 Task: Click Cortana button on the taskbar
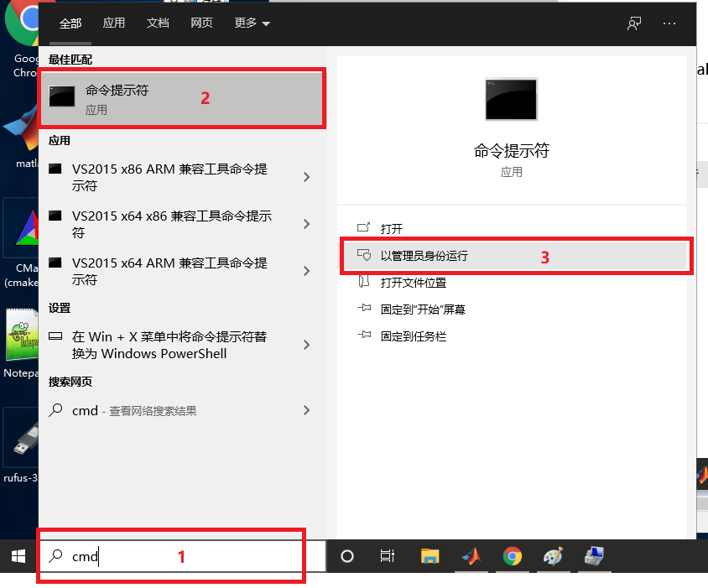point(346,556)
